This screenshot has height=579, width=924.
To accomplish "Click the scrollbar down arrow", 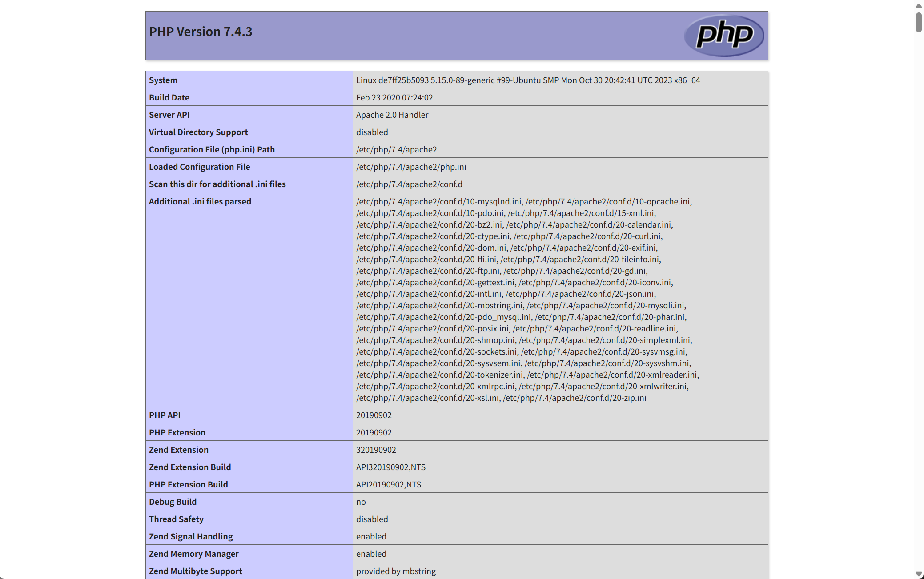I will pos(919,574).
